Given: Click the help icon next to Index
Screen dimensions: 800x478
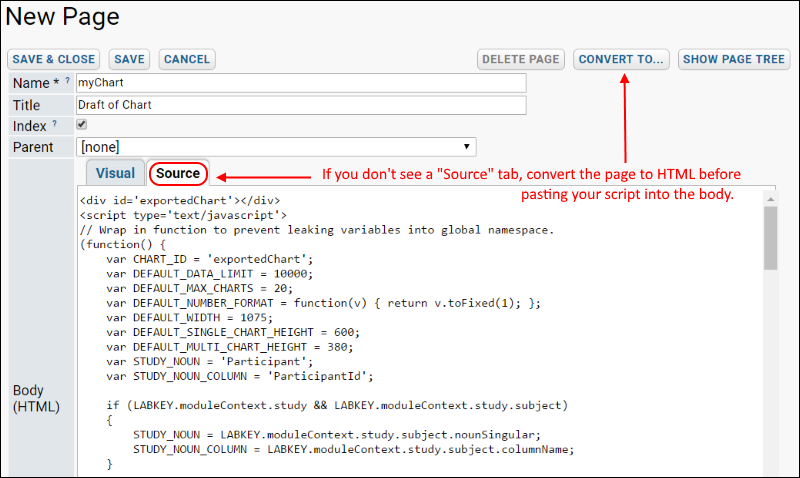Looking at the screenshot, I should pyautogui.click(x=55, y=123).
